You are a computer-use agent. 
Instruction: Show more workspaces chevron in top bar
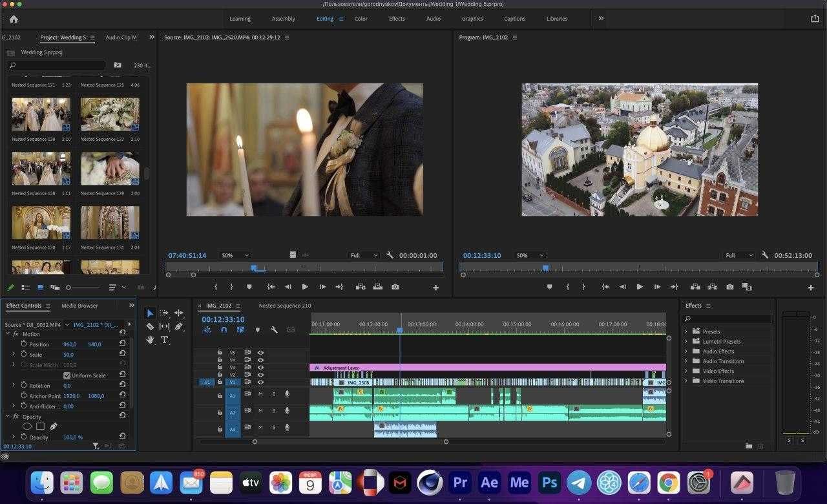(x=601, y=19)
